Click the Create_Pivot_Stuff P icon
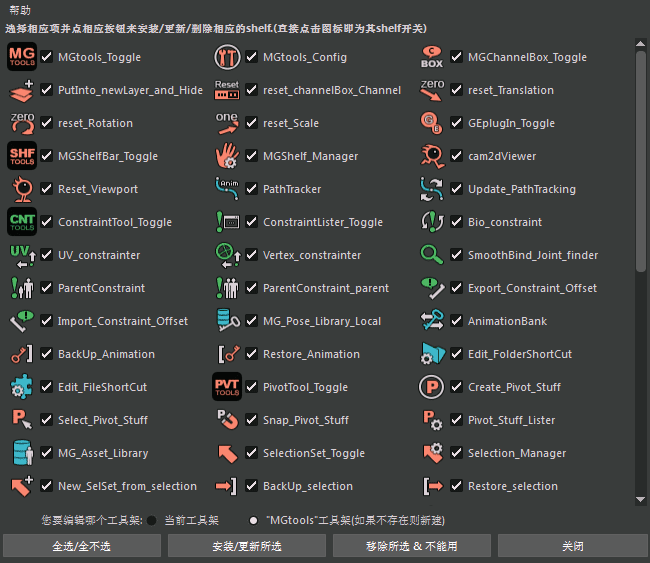This screenshot has width=650, height=563. 432,386
